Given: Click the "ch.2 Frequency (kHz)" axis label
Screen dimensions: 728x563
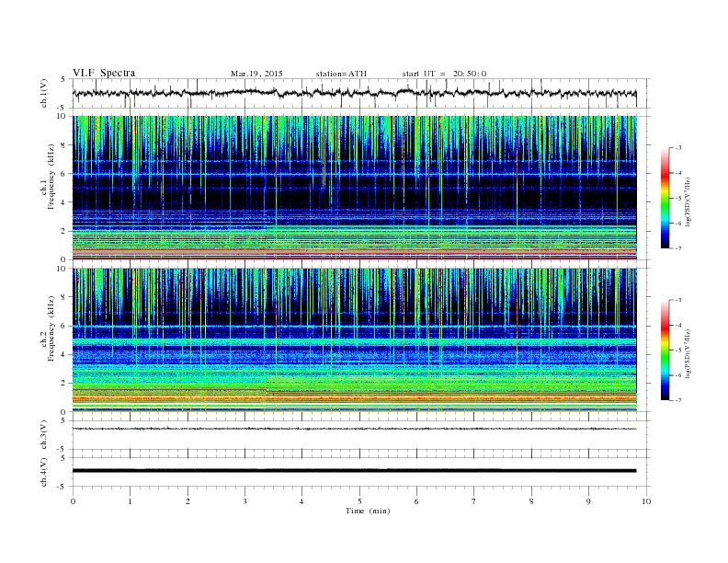Looking at the screenshot, I should point(48,340).
